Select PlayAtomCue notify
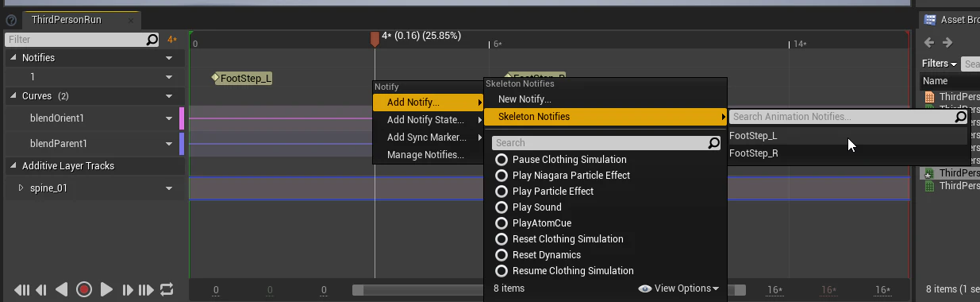 coord(533,223)
